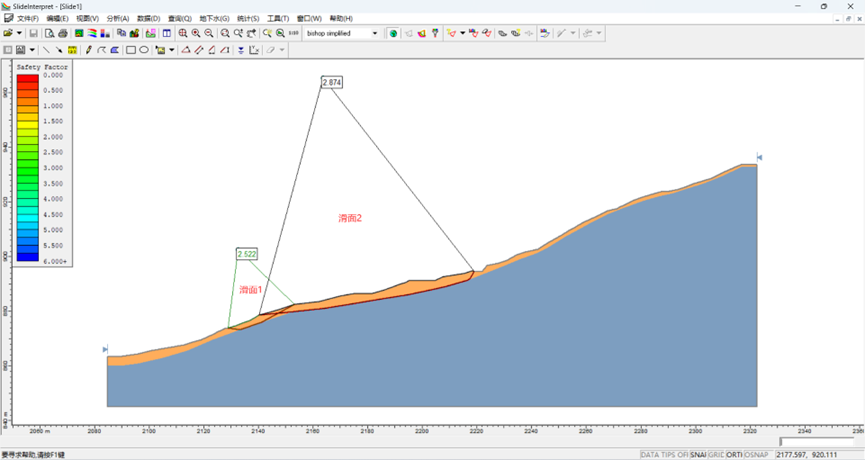Open the 分析(A) menu

[118, 19]
